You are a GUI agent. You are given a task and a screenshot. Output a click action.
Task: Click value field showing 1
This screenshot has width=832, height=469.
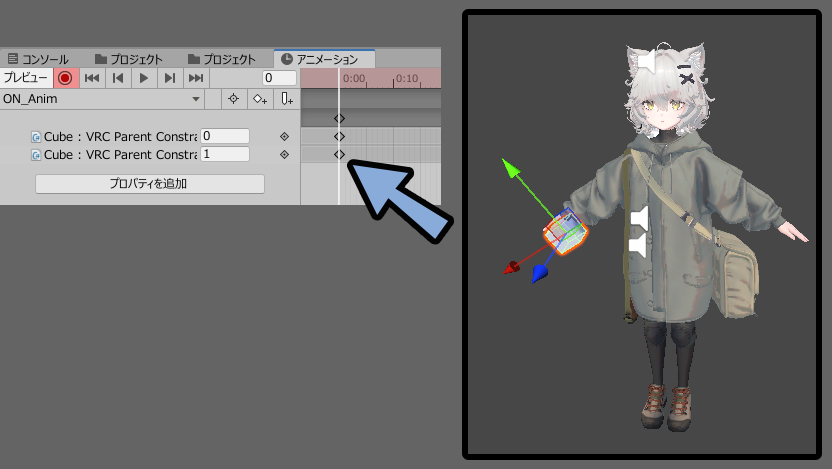(x=225, y=154)
